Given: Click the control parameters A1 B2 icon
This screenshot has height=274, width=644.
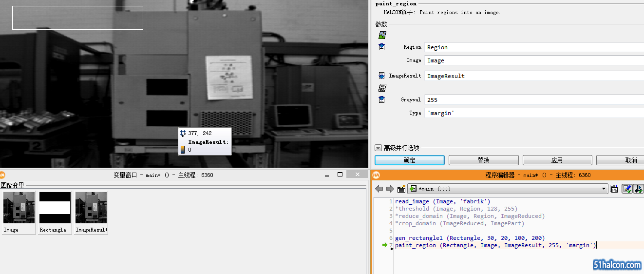Looking at the screenshot, I should (382, 88).
